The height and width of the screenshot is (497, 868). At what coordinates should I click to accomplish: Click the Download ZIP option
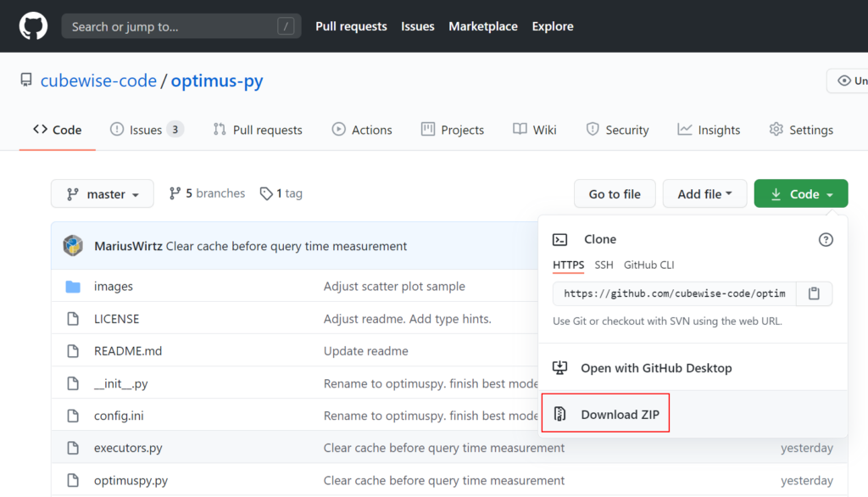coord(619,415)
